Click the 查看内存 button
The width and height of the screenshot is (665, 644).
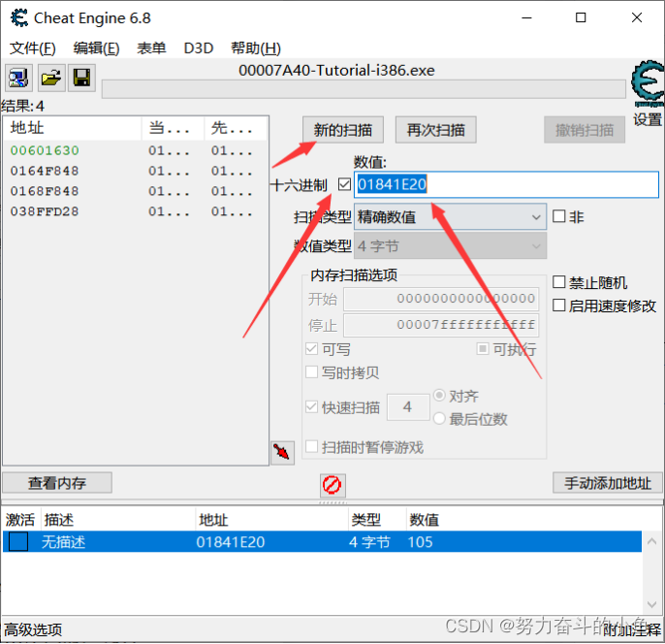pyautogui.click(x=57, y=483)
